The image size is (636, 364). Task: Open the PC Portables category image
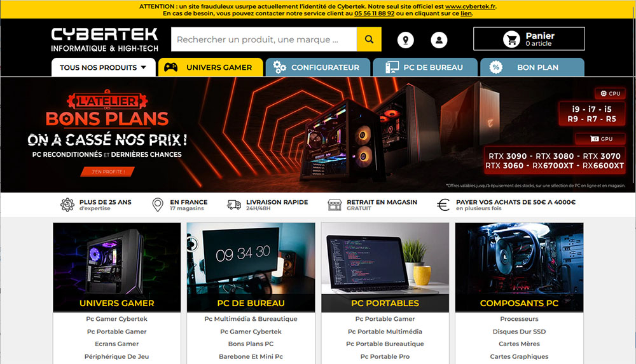point(385,267)
